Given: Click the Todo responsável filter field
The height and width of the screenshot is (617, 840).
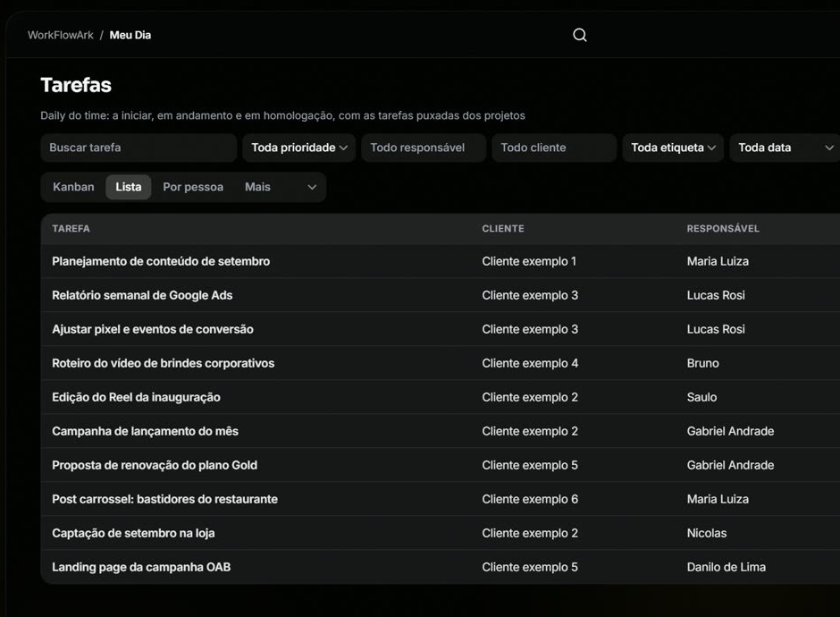Looking at the screenshot, I should pyautogui.click(x=424, y=148).
